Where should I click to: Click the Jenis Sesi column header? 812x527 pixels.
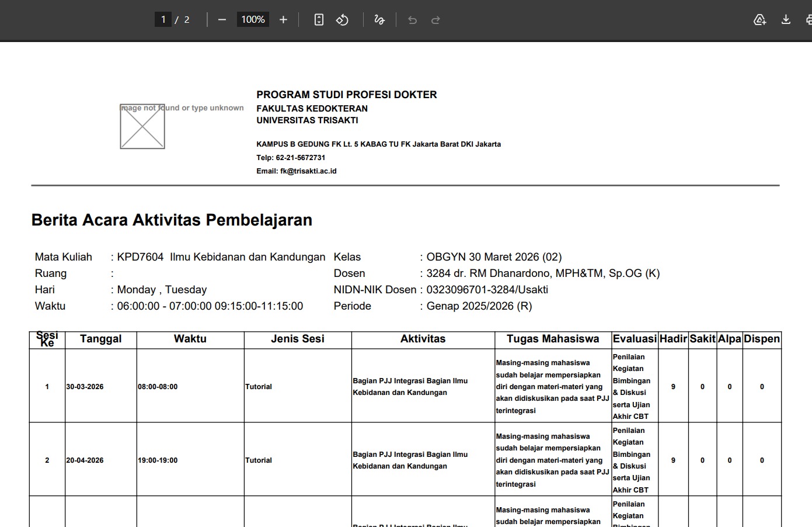click(298, 339)
